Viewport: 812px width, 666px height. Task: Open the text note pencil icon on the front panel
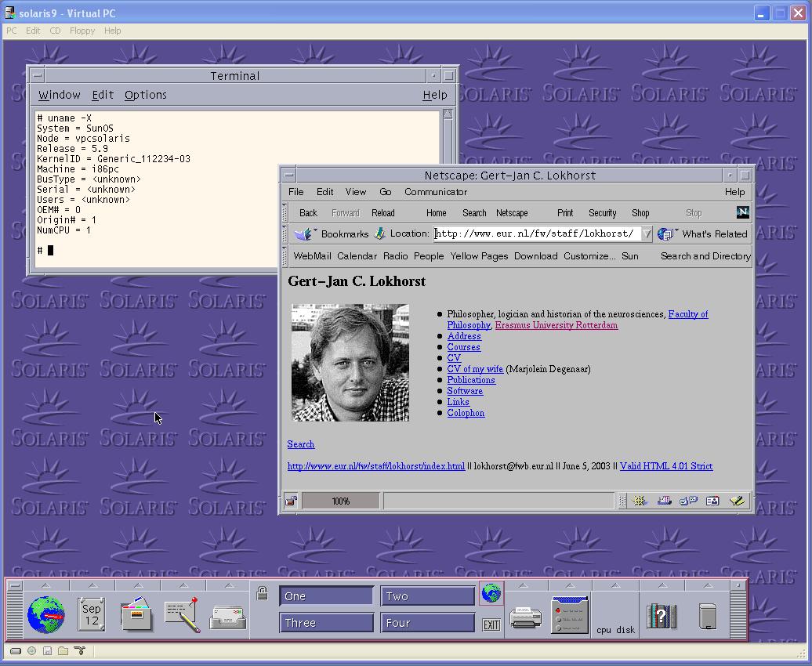click(183, 615)
